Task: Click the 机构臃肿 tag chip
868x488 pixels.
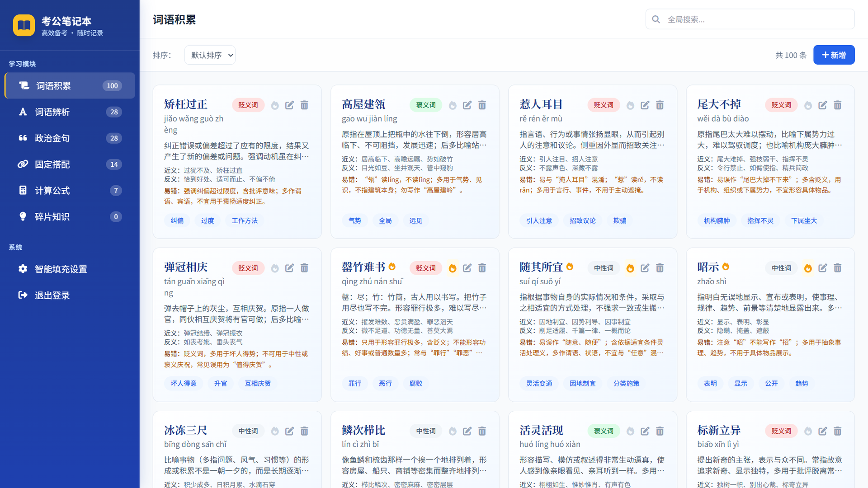Action: [x=717, y=221]
